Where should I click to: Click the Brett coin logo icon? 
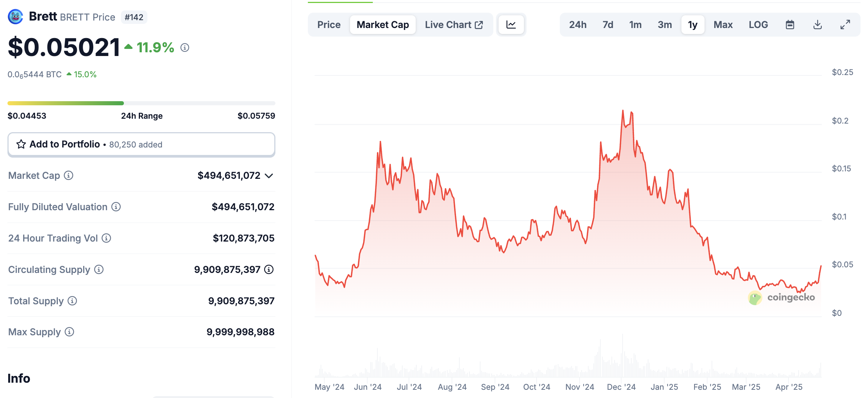click(x=15, y=17)
